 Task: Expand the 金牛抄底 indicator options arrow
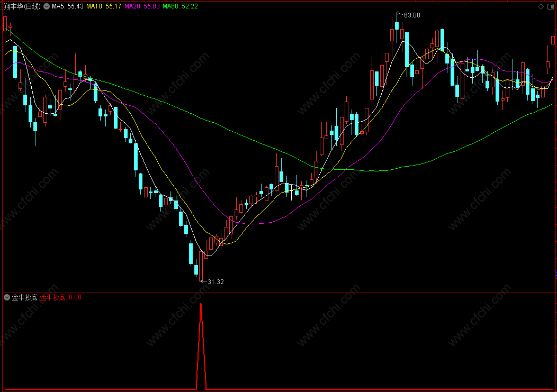pyautogui.click(x=7, y=297)
